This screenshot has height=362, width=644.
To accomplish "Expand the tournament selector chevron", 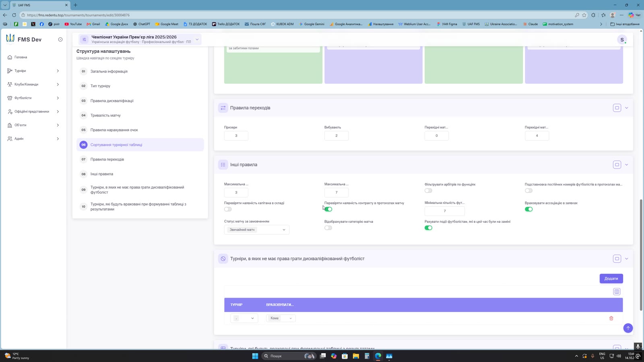I will [x=197, y=39].
